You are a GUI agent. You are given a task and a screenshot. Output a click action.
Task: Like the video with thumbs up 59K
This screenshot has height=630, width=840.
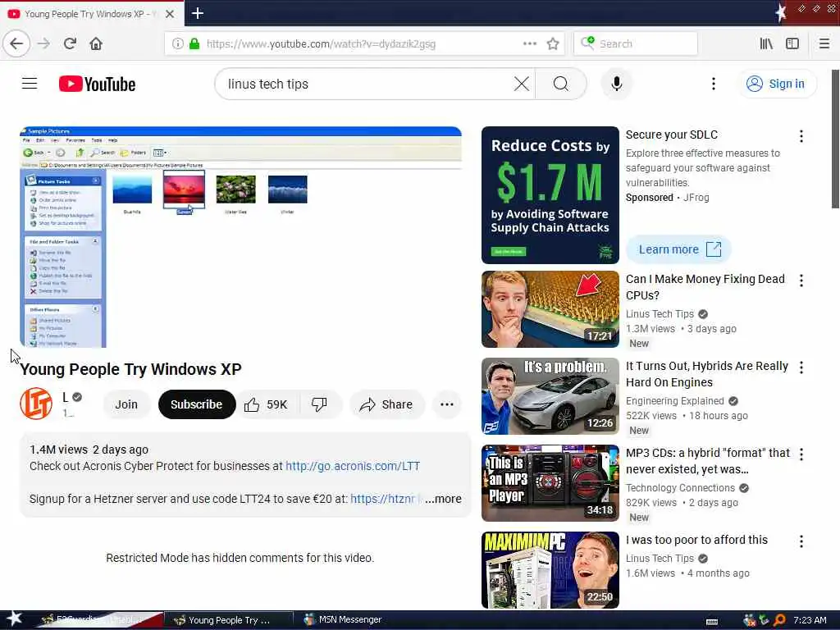(x=267, y=404)
